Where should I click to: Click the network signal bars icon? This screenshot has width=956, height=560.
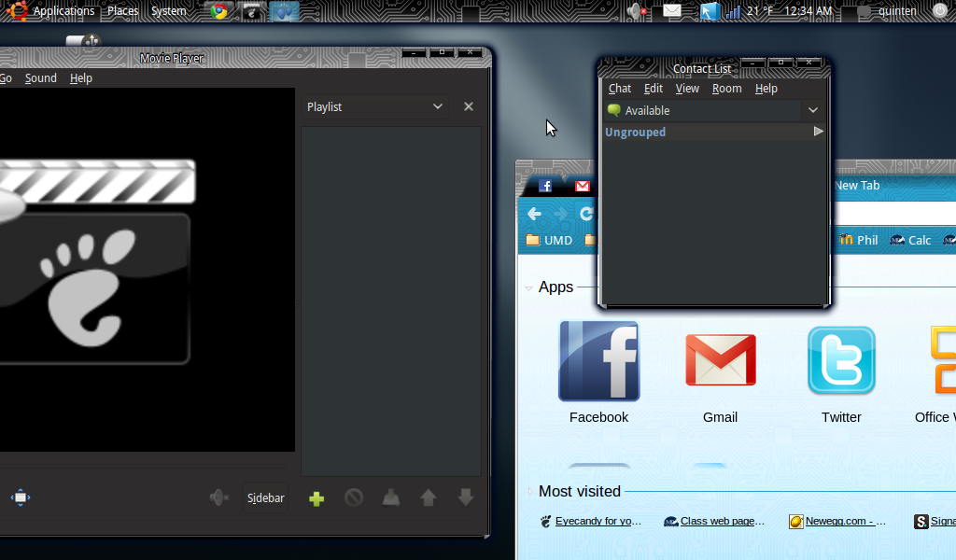click(733, 11)
